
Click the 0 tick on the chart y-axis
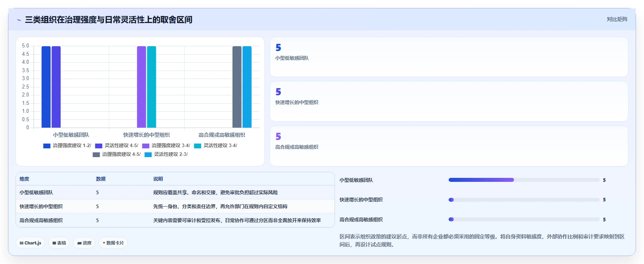28,128
